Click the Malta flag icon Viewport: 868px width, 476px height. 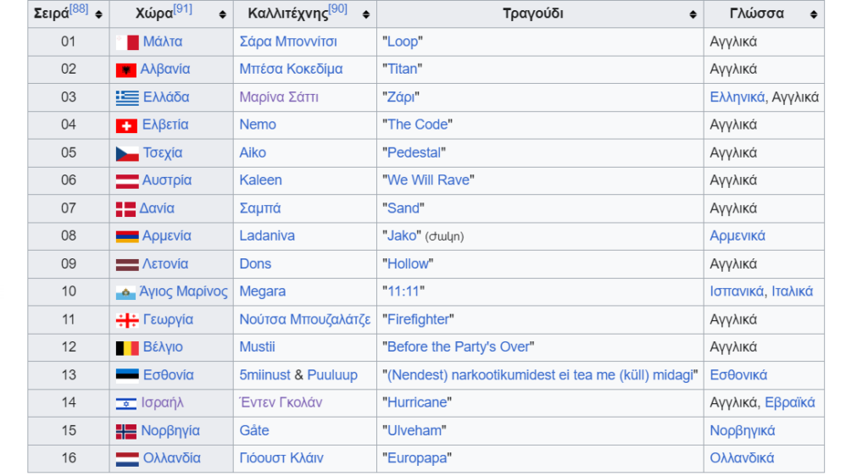pyautogui.click(x=127, y=42)
